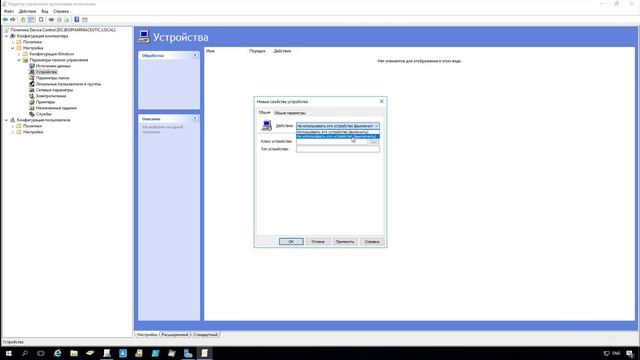Open the Справка menu
The image size is (640, 360).
pyautogui.click(x=61, y=11)
